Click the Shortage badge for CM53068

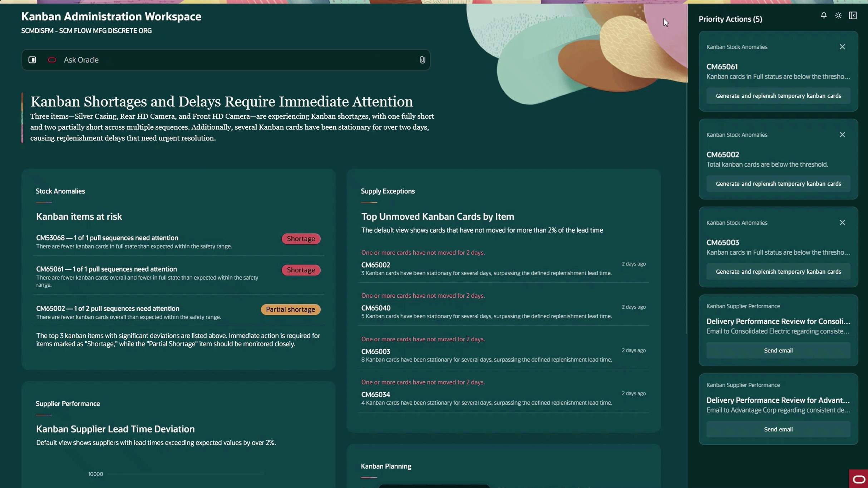tap(301, 239)
